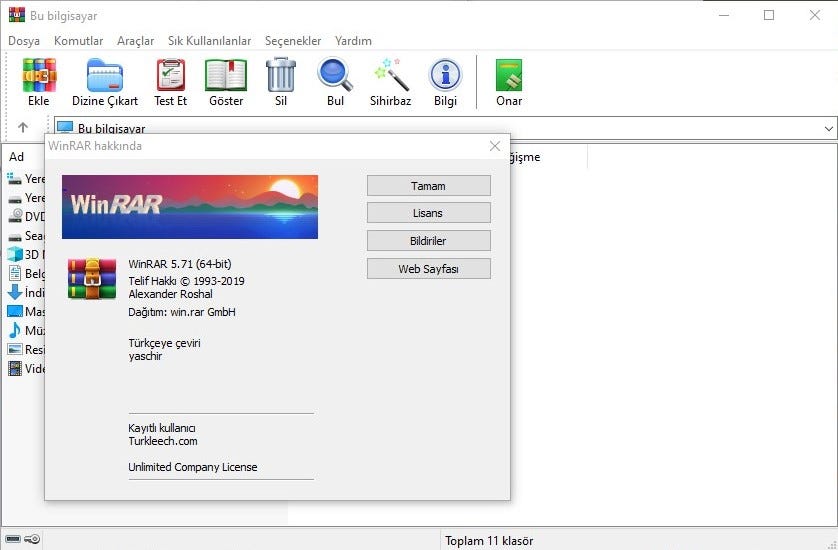Click the WinRAR books logo in the dialog
The height and width of the screenshot is (550, 838).
tap(92, 278)
